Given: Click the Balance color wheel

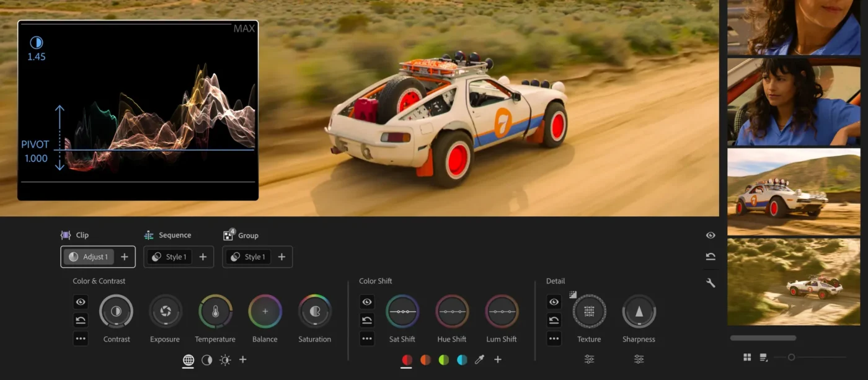Looking at the screenshot, I should 265,311.
